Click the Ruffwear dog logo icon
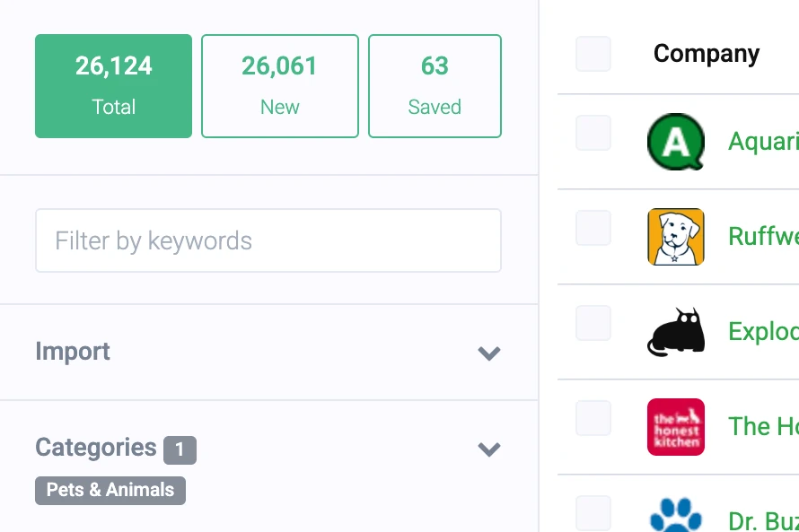 click(675, 237)
